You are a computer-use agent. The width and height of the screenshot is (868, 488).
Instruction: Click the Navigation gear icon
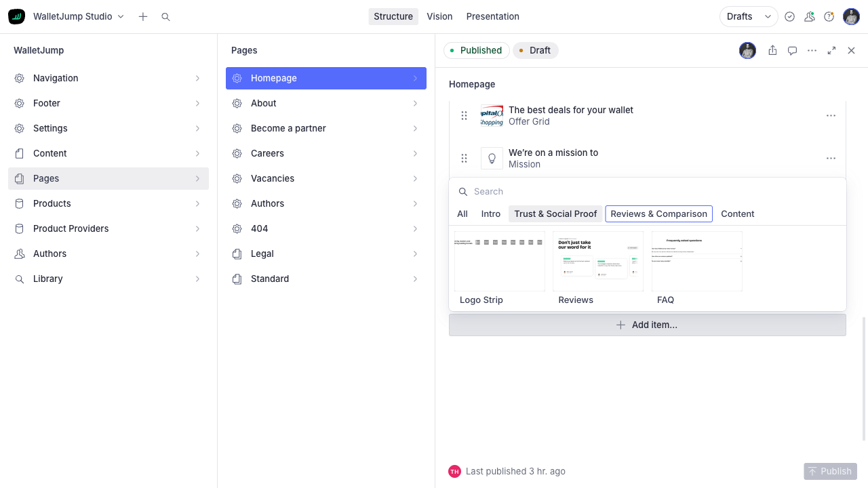click(20, 78)
